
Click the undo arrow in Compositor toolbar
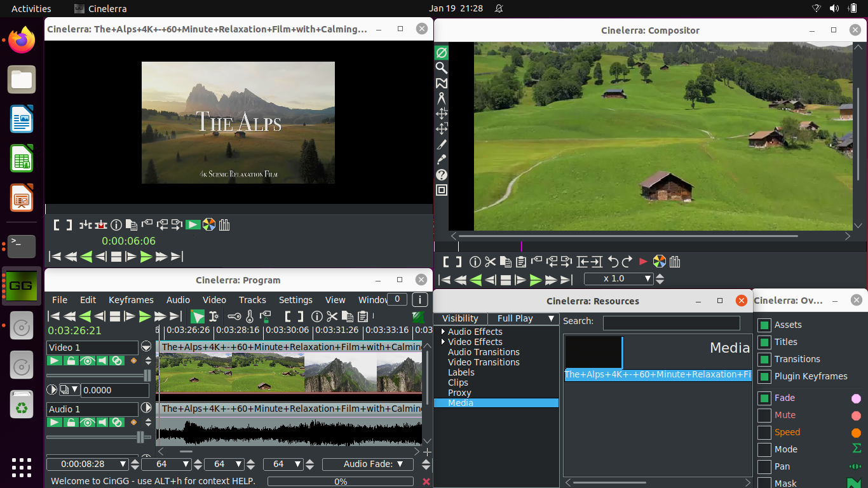pyautogui.click(x=613, y=261)
